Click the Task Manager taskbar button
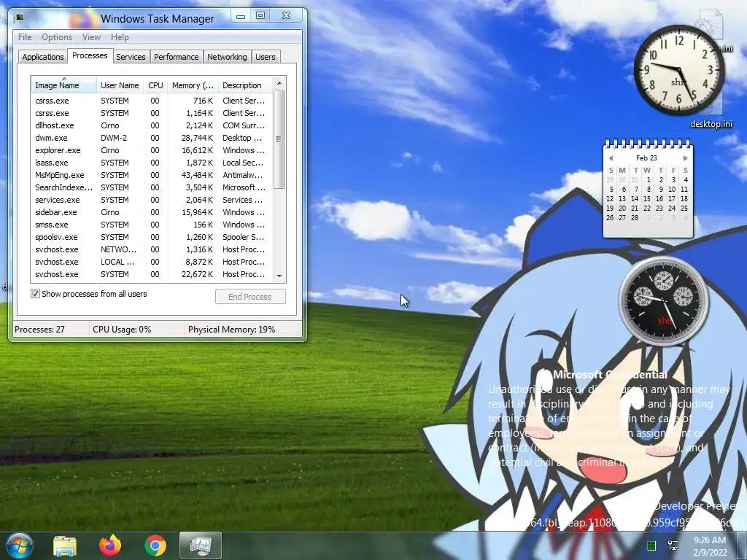 pyautogui.click(x=201, y=545)
